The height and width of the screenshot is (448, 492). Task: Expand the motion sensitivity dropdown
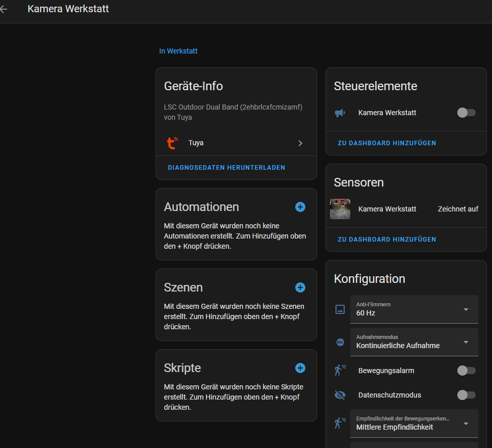[414, 424]
